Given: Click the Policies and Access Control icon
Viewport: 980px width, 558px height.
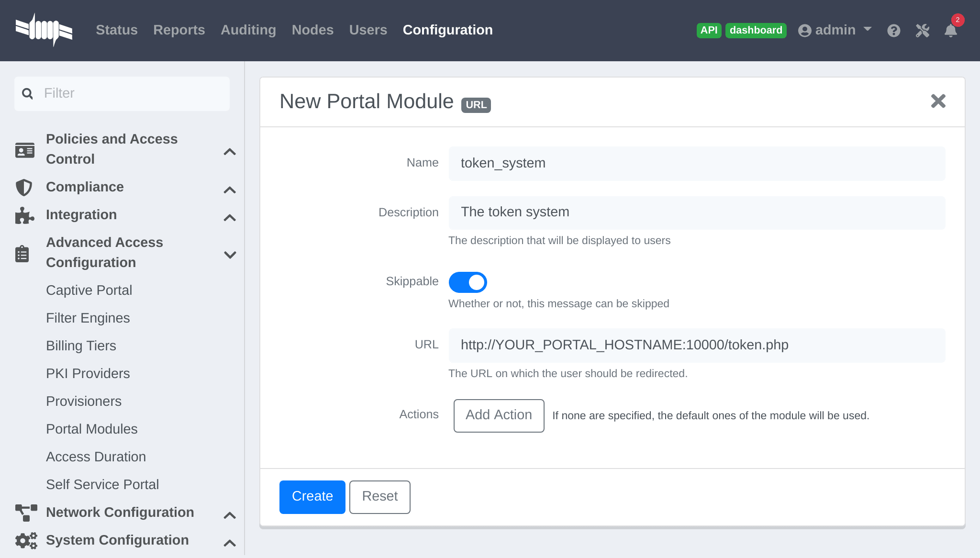Looking at the screenshot, I should tap(25, 150).
